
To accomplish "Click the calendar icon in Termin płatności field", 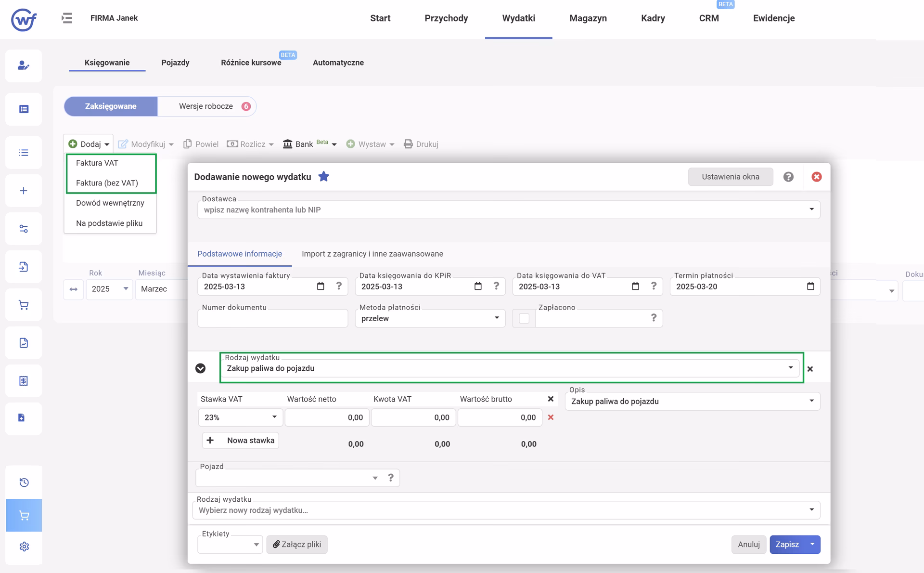I will [810, 286].
